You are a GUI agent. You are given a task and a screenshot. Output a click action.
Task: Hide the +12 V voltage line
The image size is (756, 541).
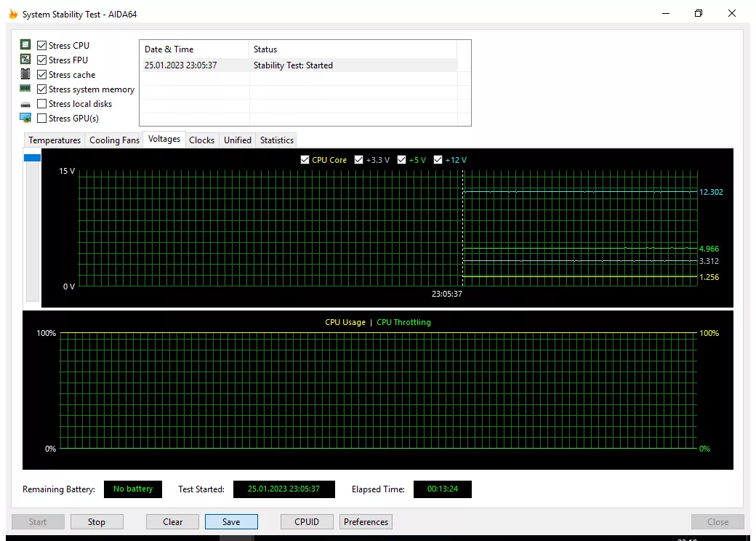click(x=438, y=159)
